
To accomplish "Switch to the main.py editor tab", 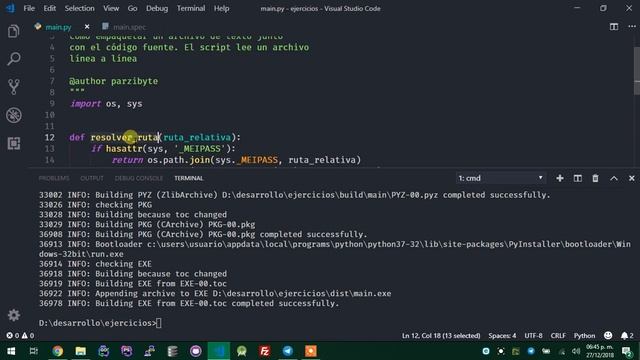I will click(x=58, y=27).
